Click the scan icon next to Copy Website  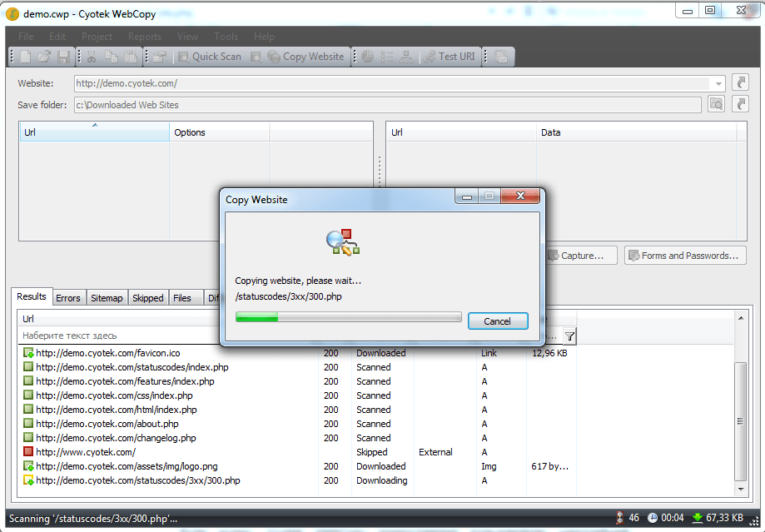256,57
